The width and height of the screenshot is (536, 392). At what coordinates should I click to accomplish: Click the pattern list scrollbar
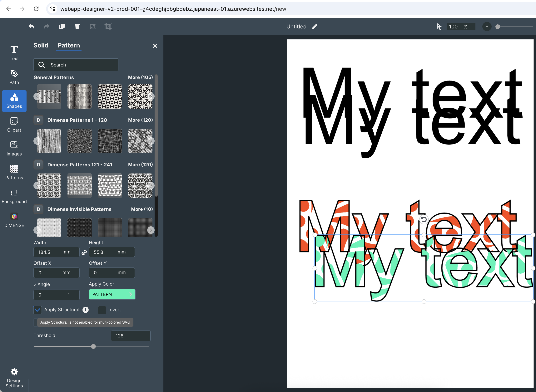click(x=156, y=135)
